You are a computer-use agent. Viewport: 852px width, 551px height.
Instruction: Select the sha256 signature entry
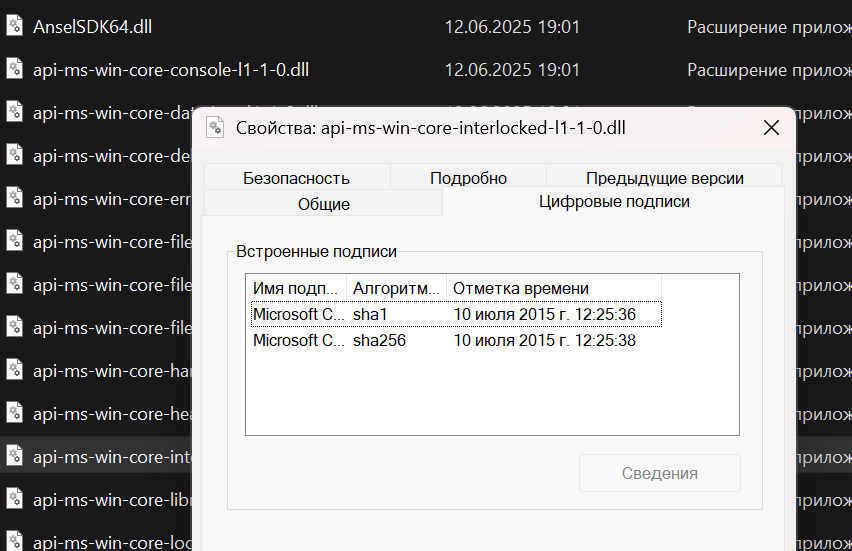(455, 340)
